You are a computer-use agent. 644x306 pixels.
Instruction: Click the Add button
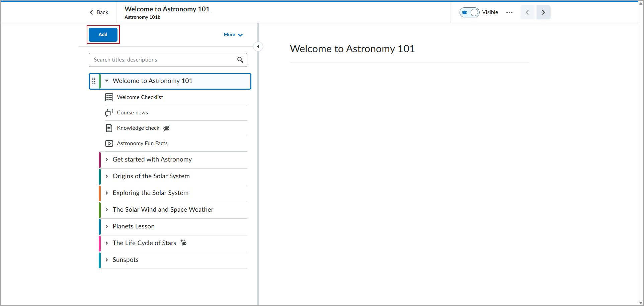103,34
